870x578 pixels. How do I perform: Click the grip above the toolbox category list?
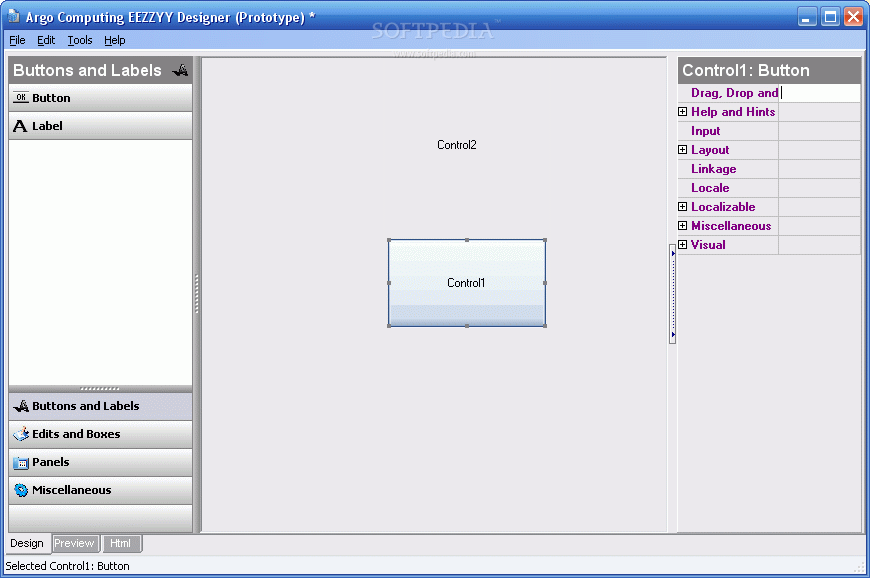pos(100,388)
